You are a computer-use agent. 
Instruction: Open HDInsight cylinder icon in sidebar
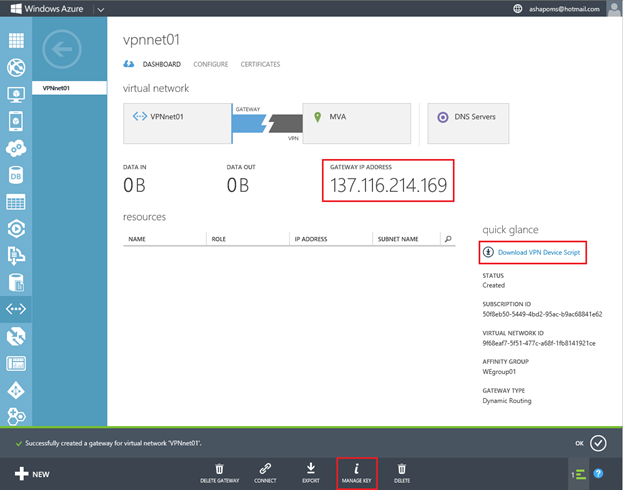16,283
